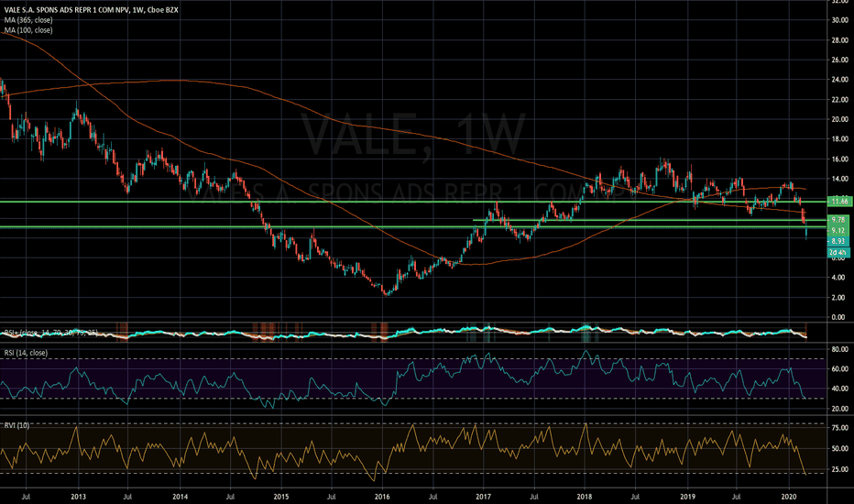854x504 pixels.
Task: Click 2018 on the time axis
Action: tap(585, 497)
